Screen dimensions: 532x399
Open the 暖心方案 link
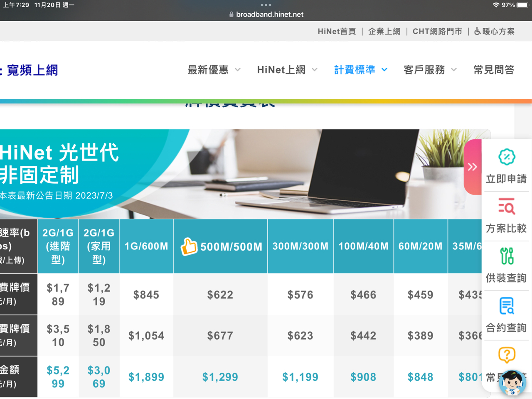[x=498, y=32]
